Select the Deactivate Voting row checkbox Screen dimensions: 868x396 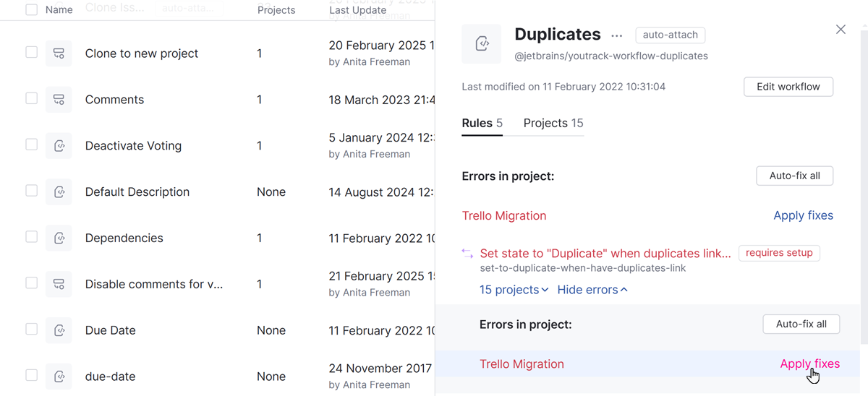(x=31, y=145)
